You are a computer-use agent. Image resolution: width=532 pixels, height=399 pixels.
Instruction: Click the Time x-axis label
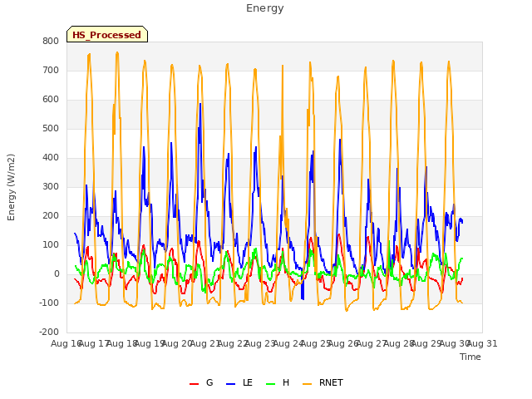point(470,357)
